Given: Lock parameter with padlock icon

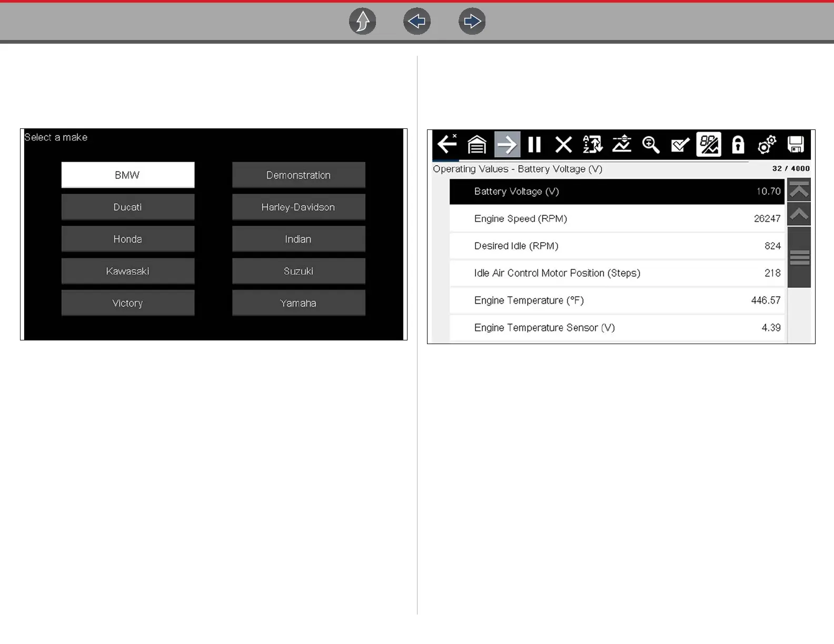Looking at the screenshot, I should (738, 144).
